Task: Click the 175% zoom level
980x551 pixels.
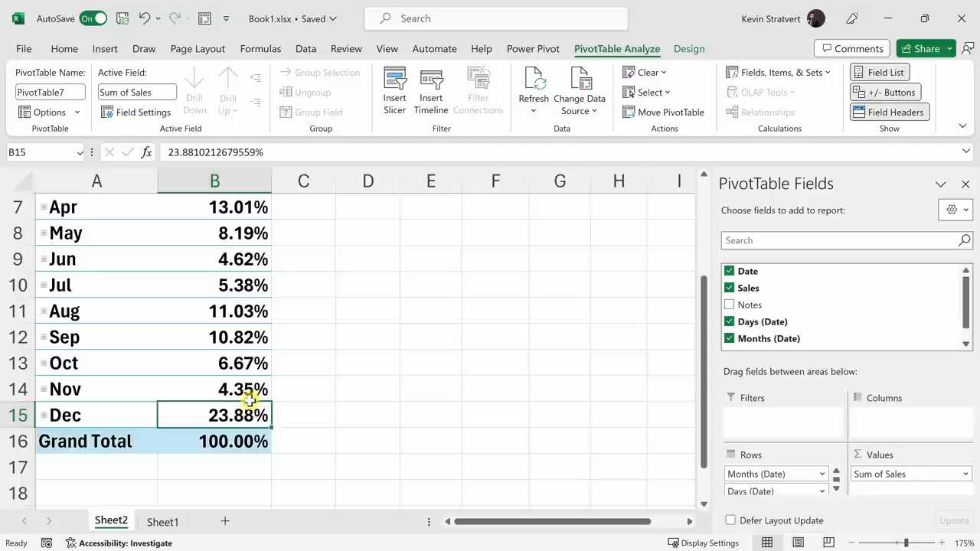Action: coord(964,543)
